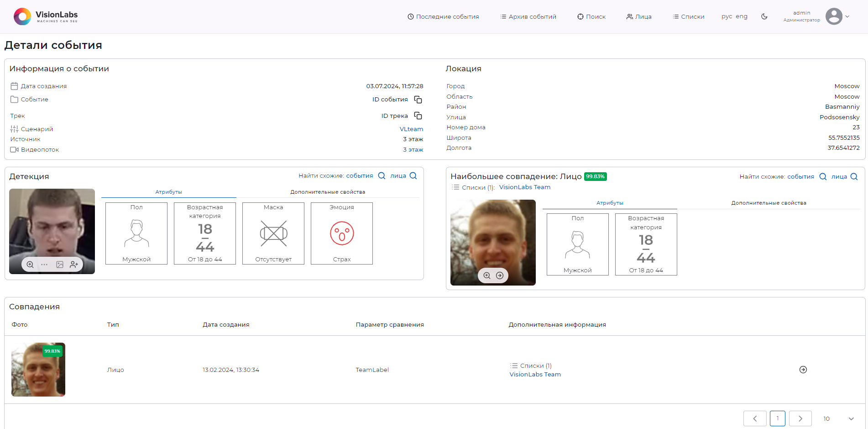Image resolution: width=868 pixels, height=429 pixels.
Task: Click district value Basmanniy
Action: tap(842, 107)
